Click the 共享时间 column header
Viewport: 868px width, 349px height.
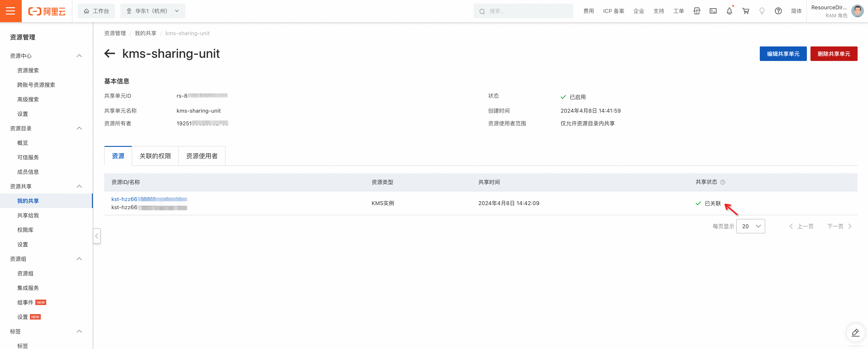(x=489, y=182)
